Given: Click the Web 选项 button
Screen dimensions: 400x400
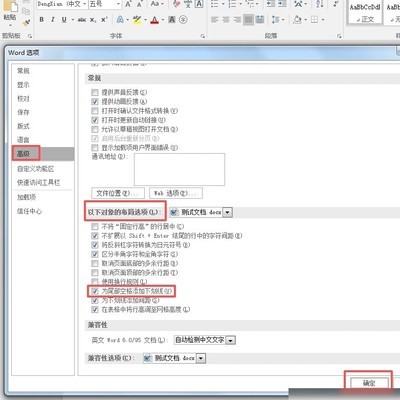Looking at the screenshot, I should pyautogui.click(x=176, y=193).
